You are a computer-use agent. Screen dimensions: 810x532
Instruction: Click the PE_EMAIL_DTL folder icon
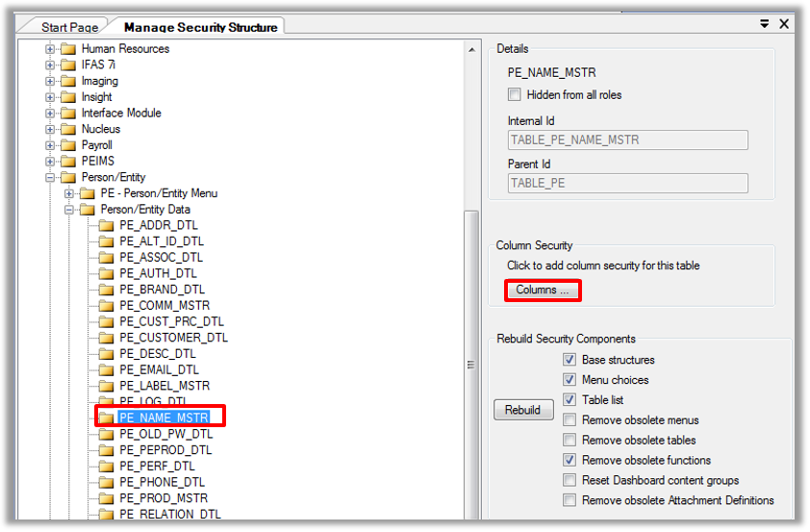pyautogui.click(x=106, y=370)
